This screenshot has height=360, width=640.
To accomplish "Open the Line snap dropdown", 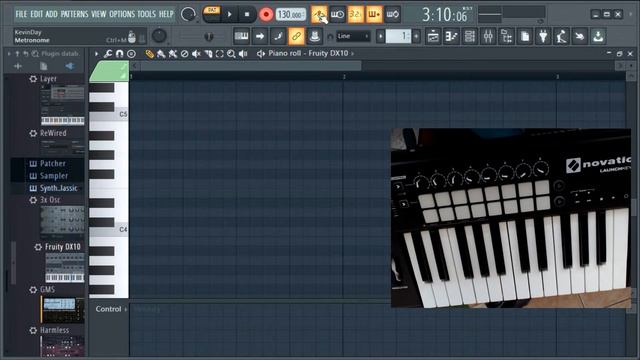I will pos(353,36).
